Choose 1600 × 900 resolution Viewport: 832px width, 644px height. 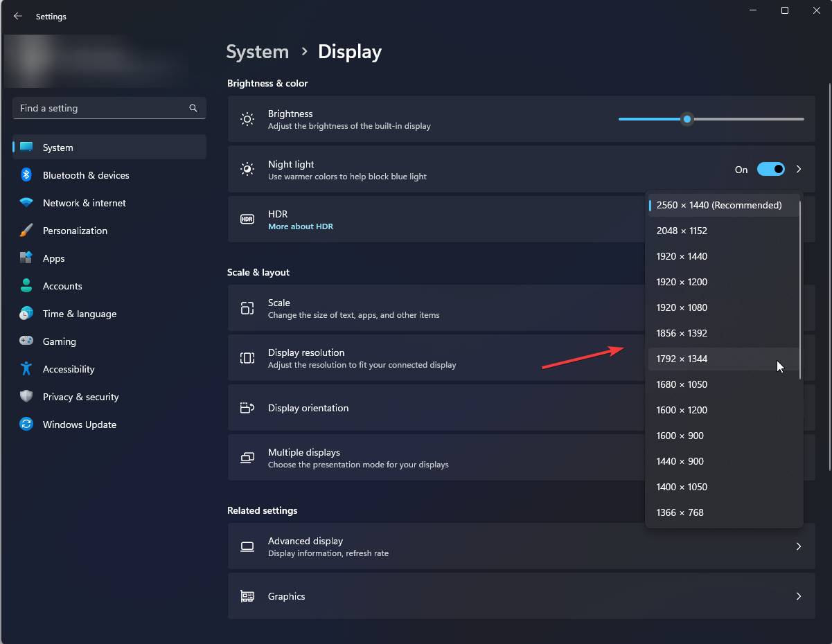coord(723,436)
